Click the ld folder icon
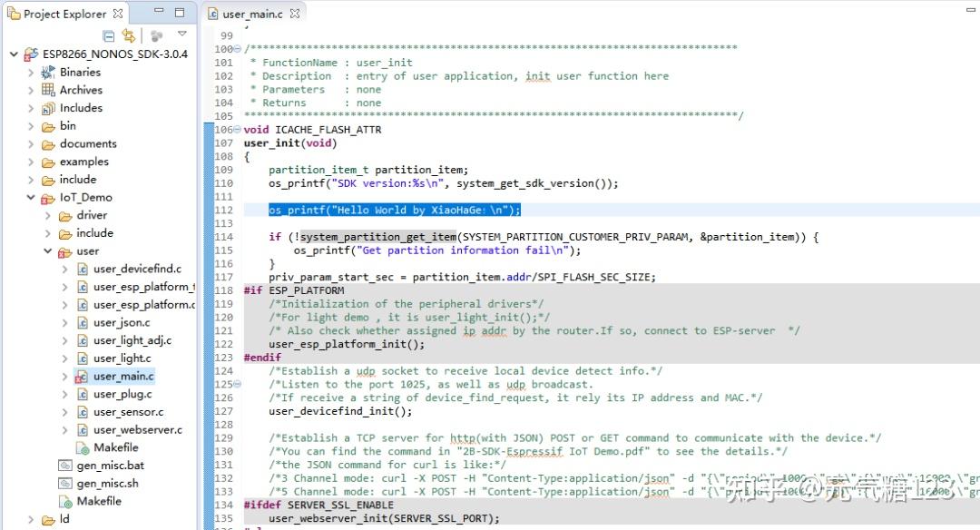 pos(48,520)
